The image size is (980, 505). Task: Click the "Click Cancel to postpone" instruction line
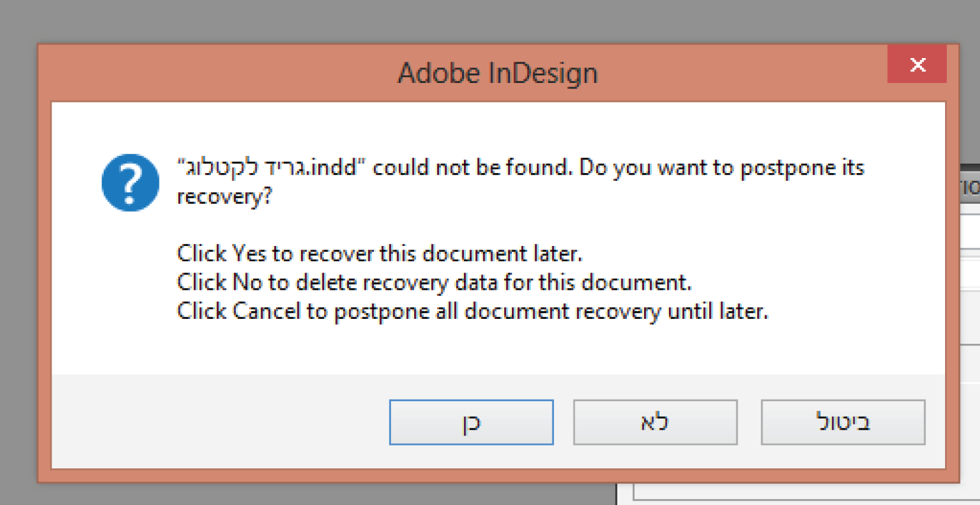473,311
